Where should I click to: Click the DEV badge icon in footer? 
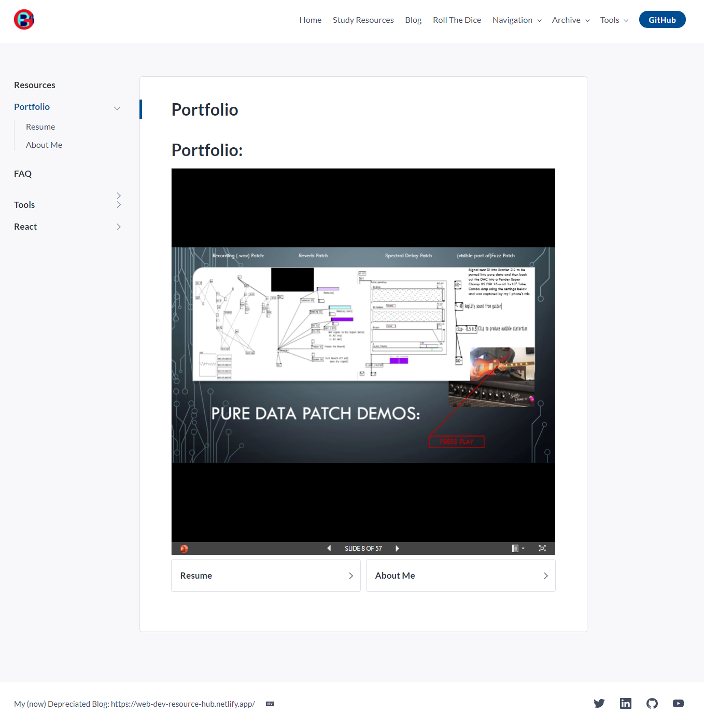pos(270,704)
